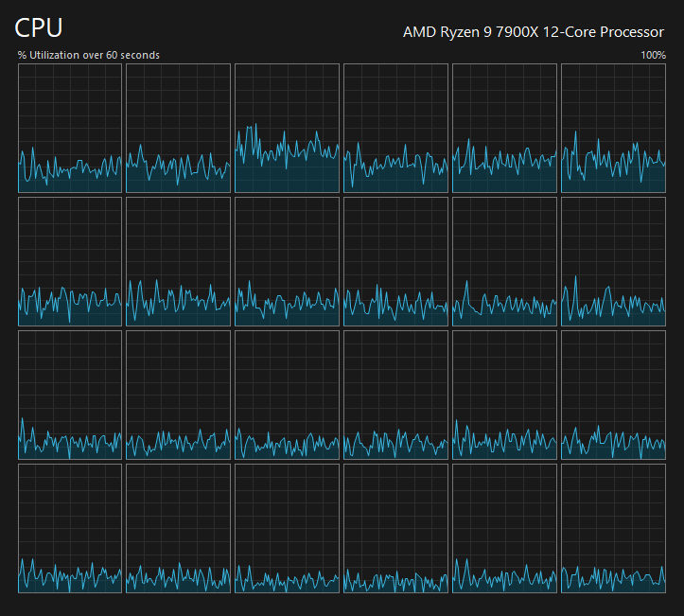Click the AMD Ryzen 9 7900X processor name

[533, 32]
